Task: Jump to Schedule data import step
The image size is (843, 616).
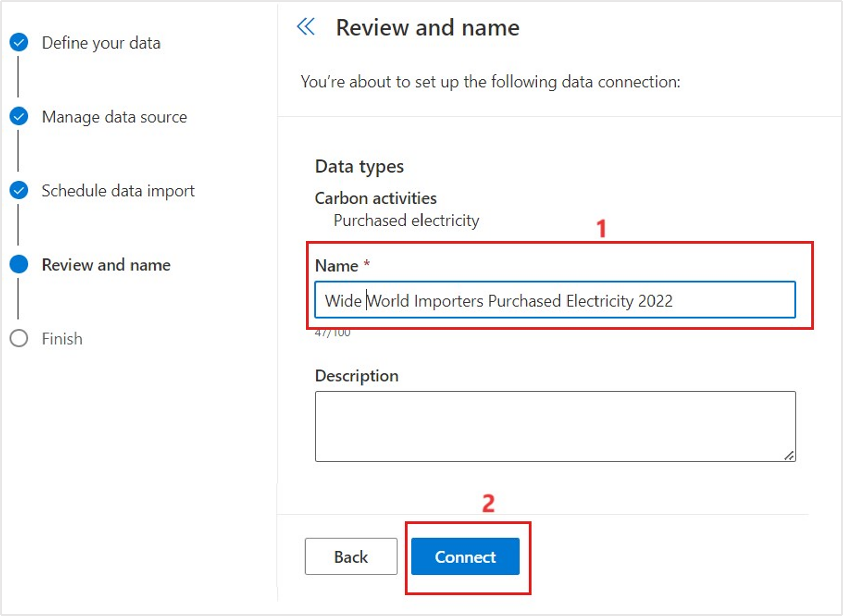Action: pos(118,191)
